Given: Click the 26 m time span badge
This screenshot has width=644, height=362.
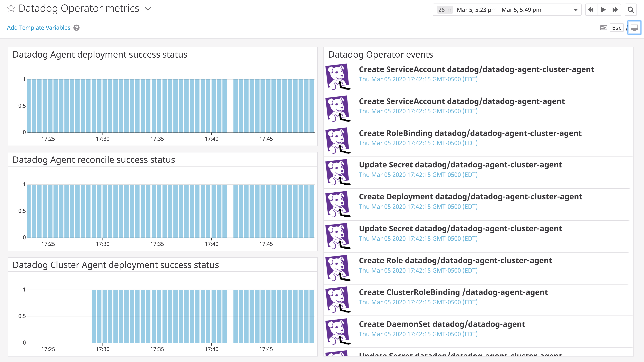Looking at the screenshot, I should [x=445, y=10].
